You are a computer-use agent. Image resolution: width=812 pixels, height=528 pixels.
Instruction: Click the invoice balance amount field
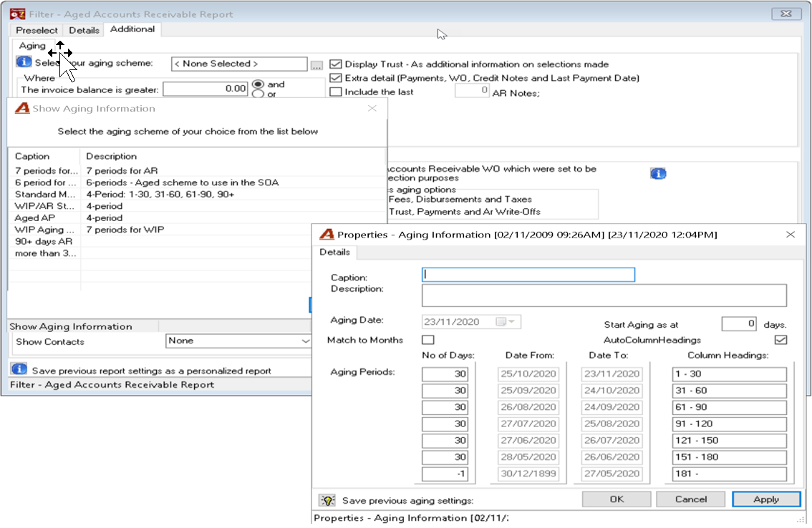coord(206,89)
